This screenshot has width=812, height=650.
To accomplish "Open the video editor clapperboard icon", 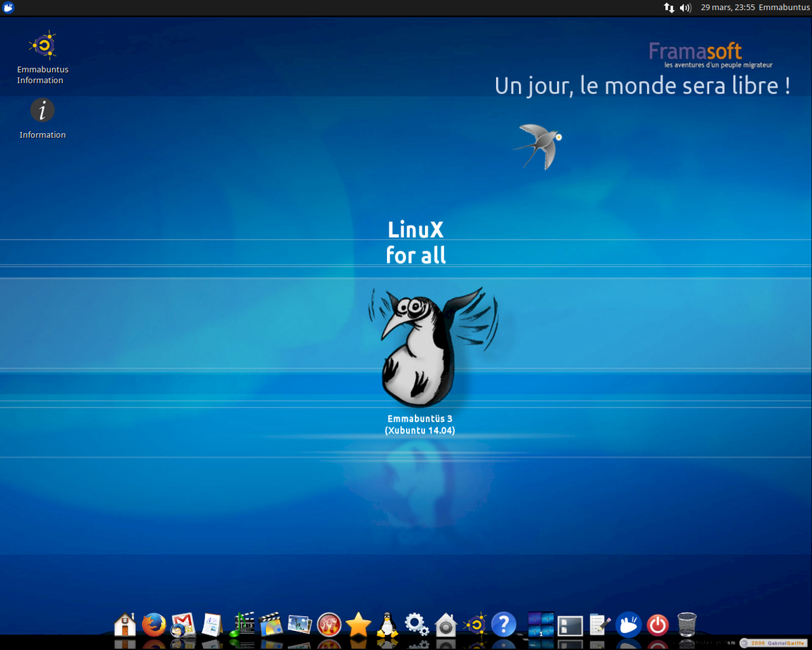I will 271,624.
